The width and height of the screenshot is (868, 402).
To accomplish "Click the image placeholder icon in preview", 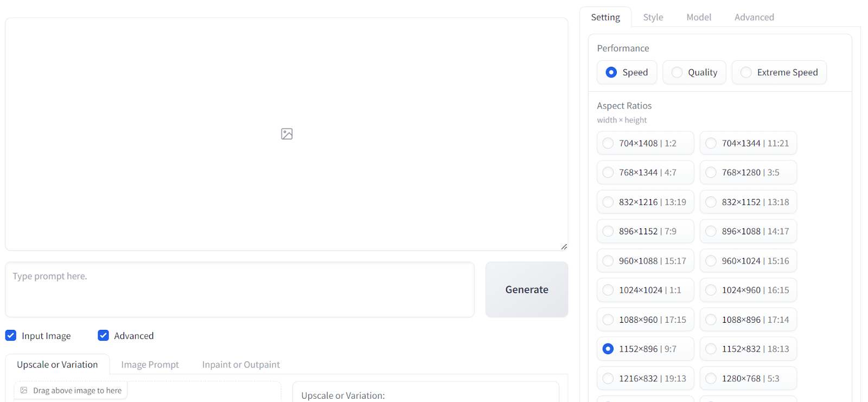I will [x=286, y=134].
